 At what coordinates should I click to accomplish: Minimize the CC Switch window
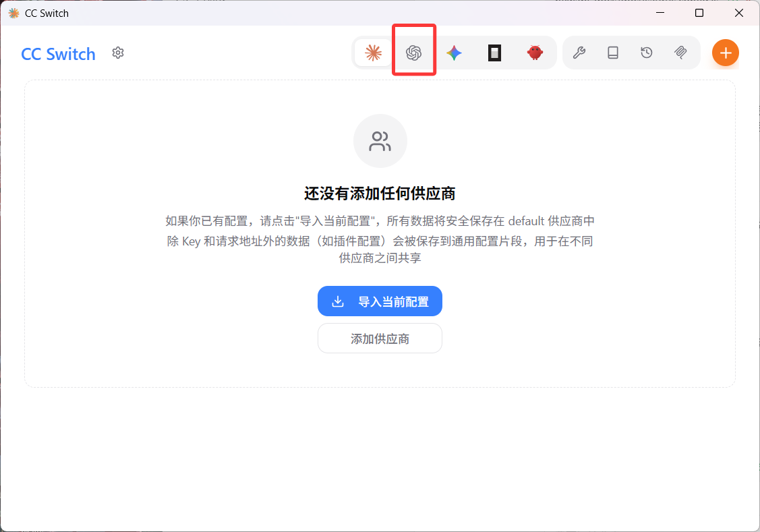660,13
